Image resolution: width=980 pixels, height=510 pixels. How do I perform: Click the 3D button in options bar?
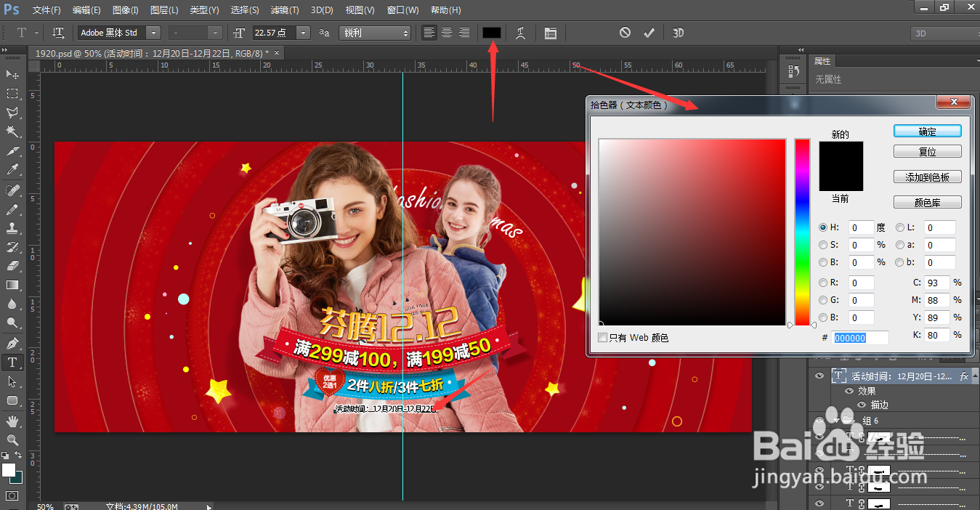click(x=678, y=33)
